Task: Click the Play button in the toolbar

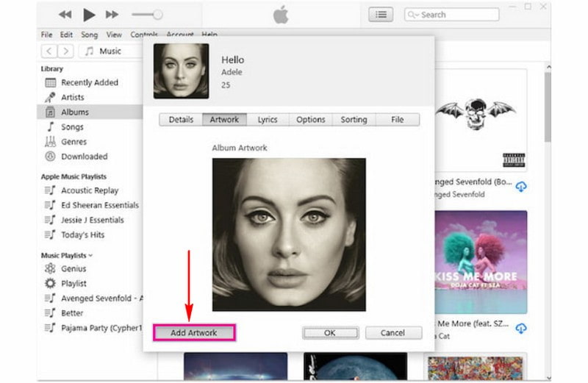Action: tap(89, 15)
